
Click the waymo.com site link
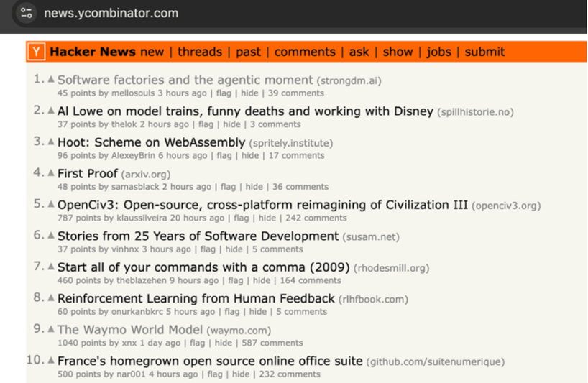click(239, 331)
